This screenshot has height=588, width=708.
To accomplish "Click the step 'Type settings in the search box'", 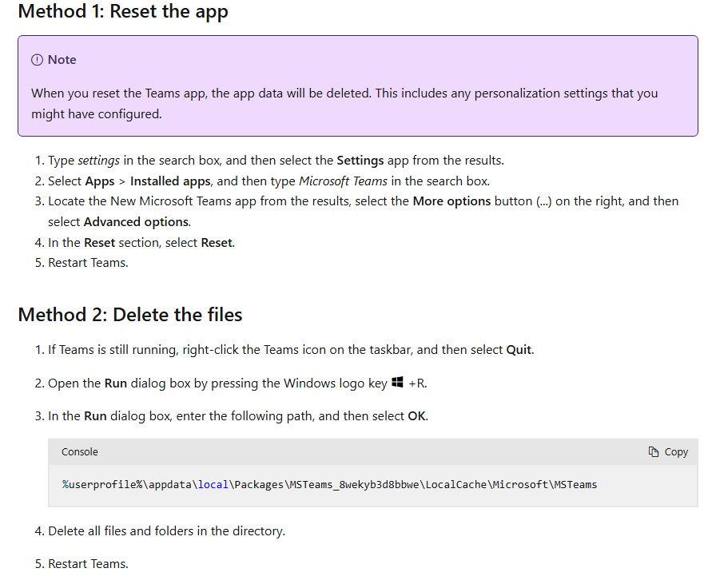I will [x=276, y=161].
